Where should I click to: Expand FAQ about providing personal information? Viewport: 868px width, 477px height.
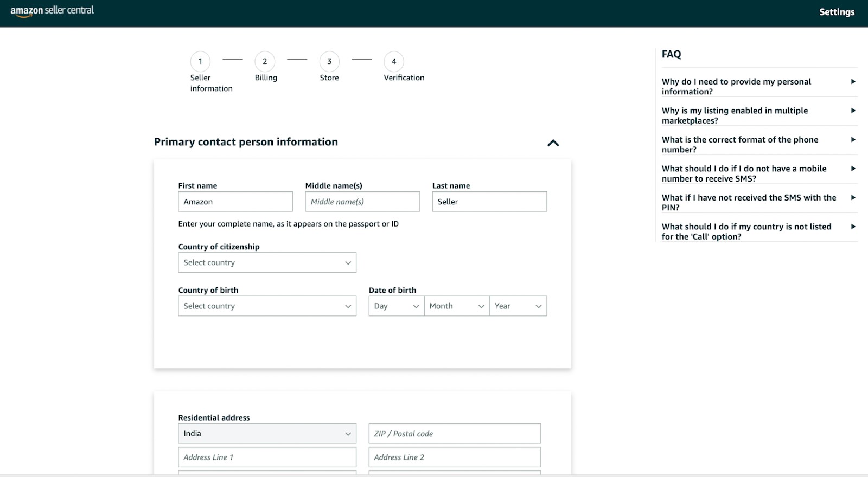click(758, 86)
